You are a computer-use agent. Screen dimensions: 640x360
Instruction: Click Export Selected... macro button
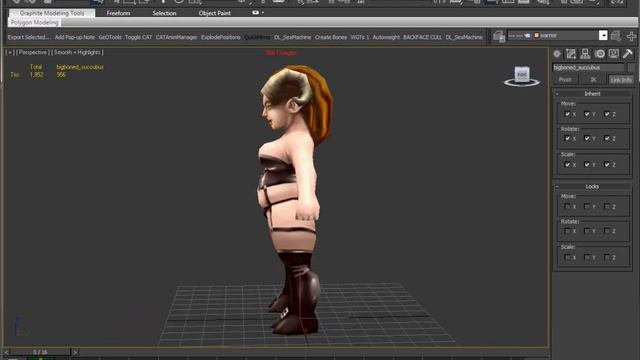[29, 37]
